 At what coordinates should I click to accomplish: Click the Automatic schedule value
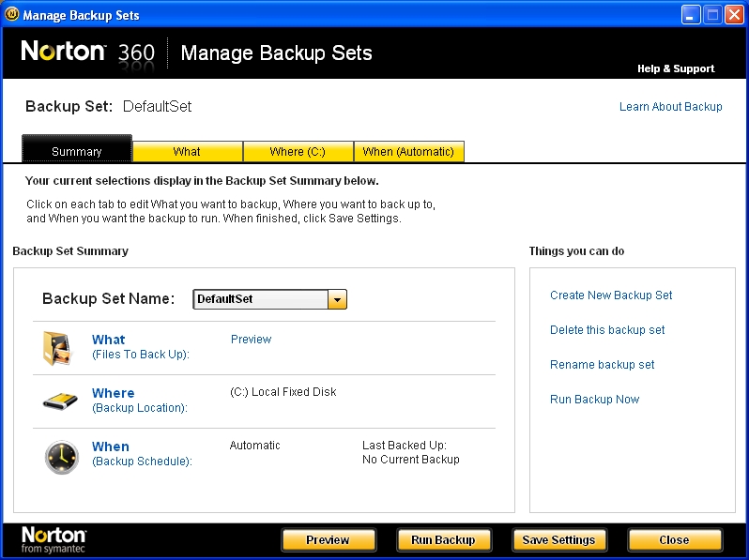click(254, 446)
